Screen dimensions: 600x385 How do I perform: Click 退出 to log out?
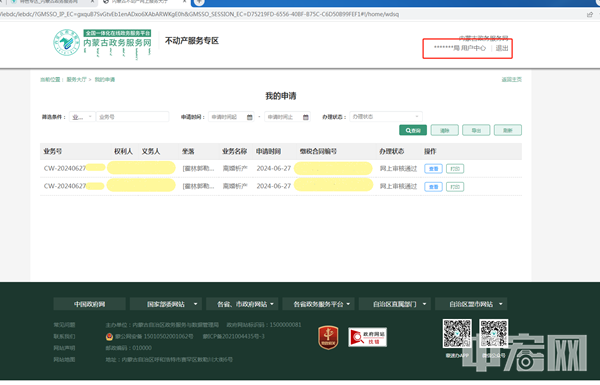point(502,48)
